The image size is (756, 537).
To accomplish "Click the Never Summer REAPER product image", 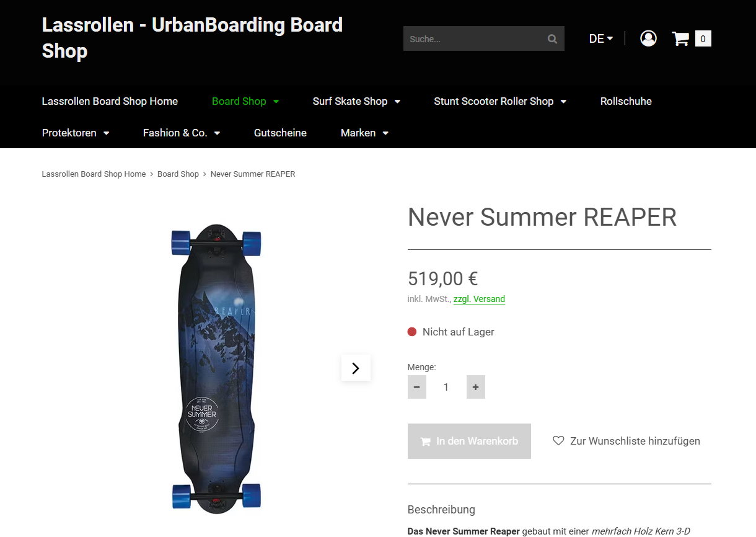I will [x=216, y=368].
